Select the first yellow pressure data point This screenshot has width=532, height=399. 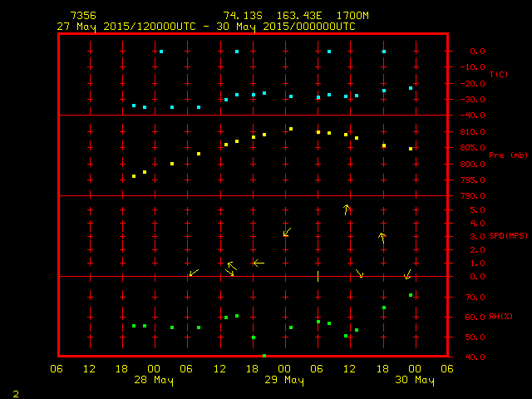click(134, 176)
